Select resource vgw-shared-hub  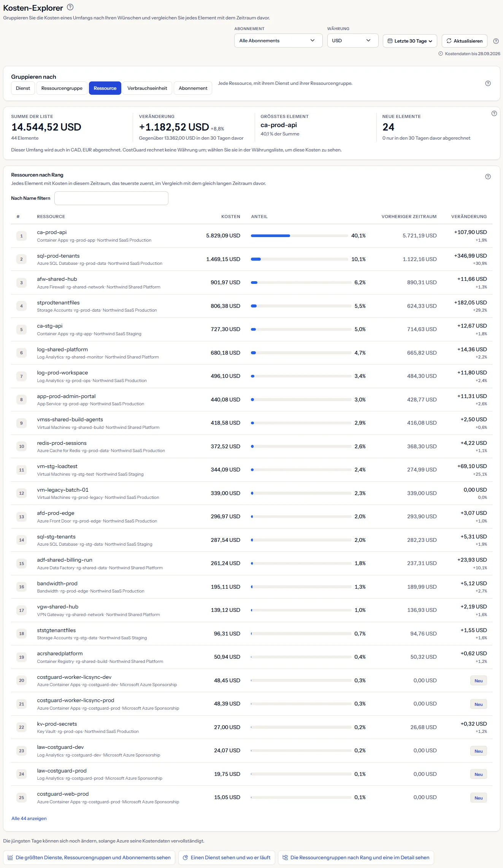click(x=58, y=607)
